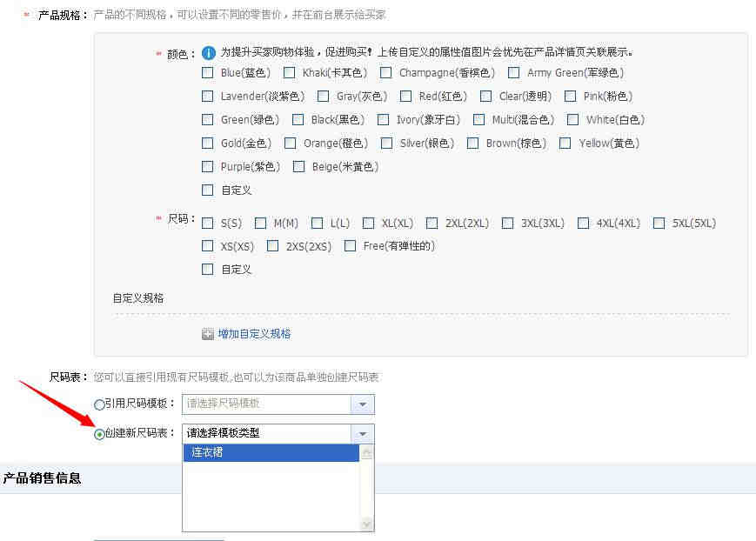Check Red(红色) color option
Image resolution: width=756 pixels, height=541 pixels.
click(x=406, y=97)
